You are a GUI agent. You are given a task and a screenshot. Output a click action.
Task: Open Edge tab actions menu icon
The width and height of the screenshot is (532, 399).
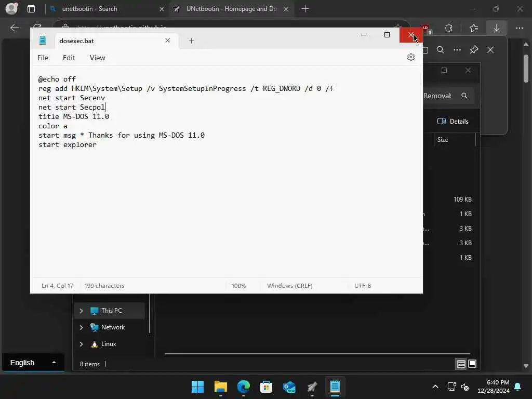coord(31,9)
